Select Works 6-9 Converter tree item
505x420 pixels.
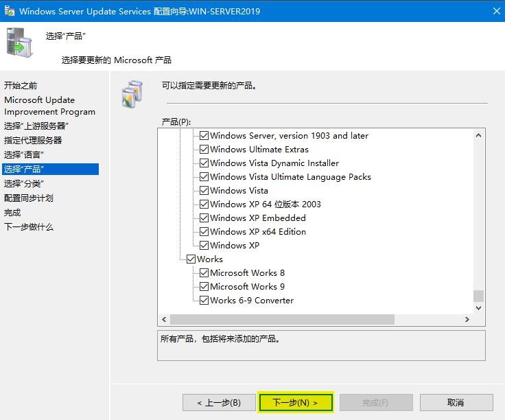pos(251,301)
